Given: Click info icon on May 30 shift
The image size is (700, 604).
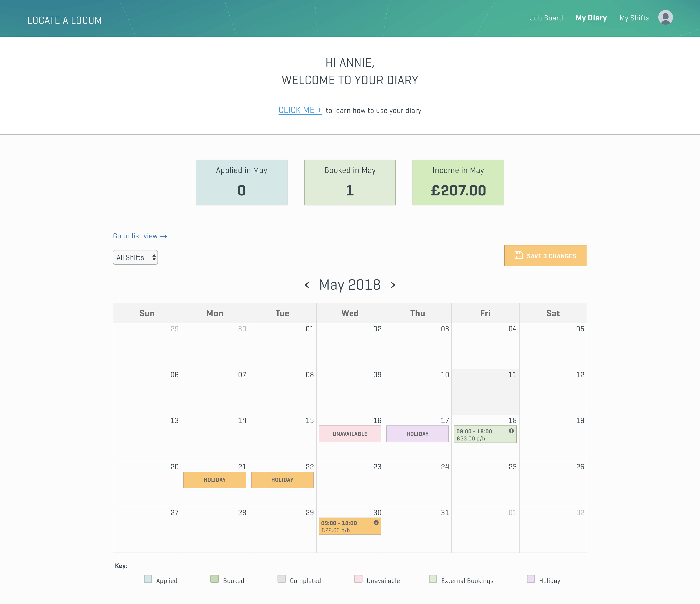Looking at the screenshot, I should (376, 523).
